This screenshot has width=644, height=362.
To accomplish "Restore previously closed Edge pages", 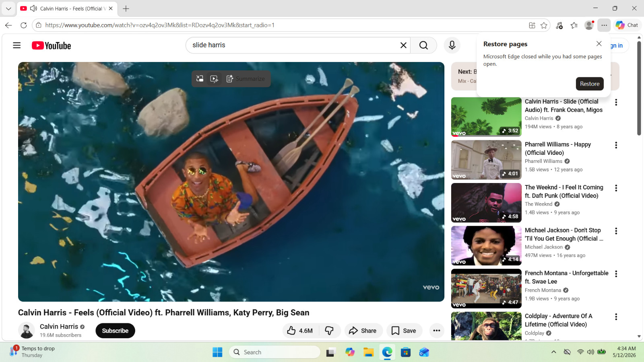I will (590, 84).
